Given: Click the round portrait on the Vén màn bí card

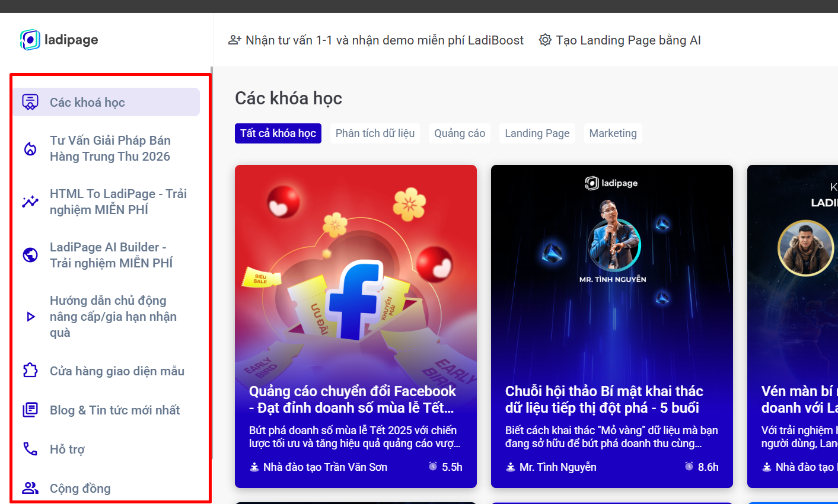Looking at the screenshot, I should click(x=806, y=248).
